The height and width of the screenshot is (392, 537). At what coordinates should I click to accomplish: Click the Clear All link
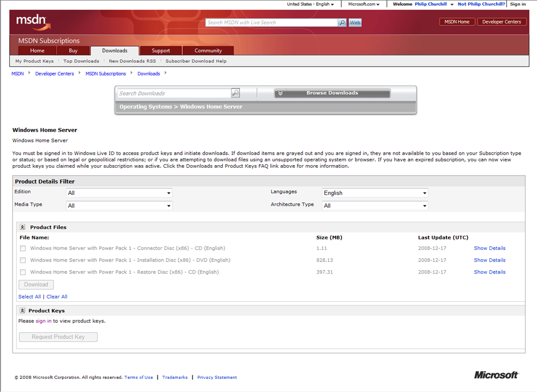[x=57, y=297]
